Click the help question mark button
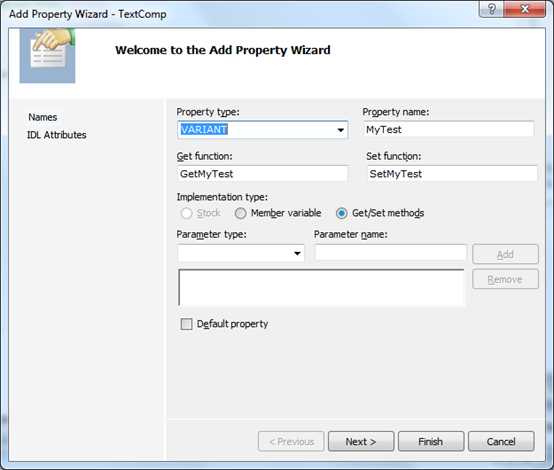Viewport: 554px width, 470px height. (x=491, y=9)
